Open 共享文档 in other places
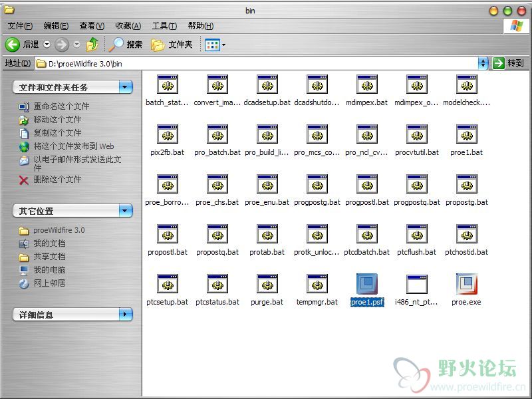 pos(49,257)
